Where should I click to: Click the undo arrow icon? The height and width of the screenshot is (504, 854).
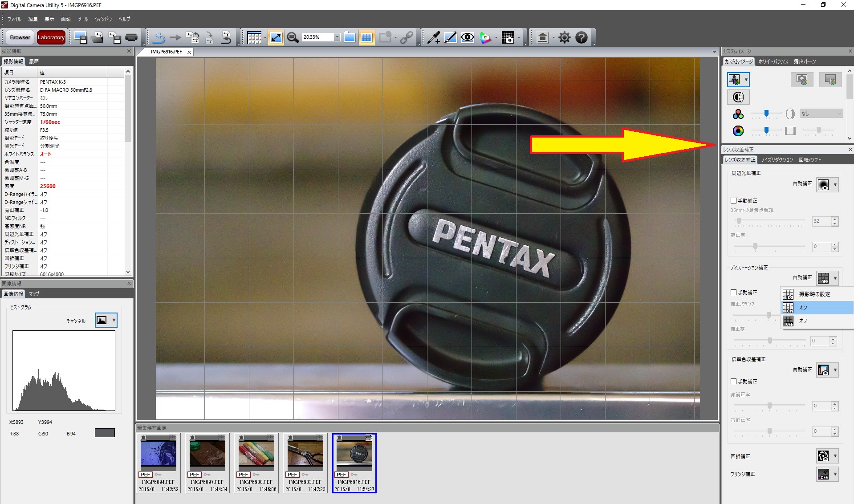click(159, 38)
